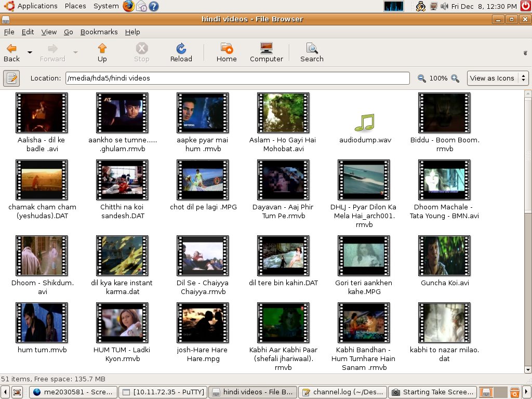Reload the hindi videos folder

181,52
